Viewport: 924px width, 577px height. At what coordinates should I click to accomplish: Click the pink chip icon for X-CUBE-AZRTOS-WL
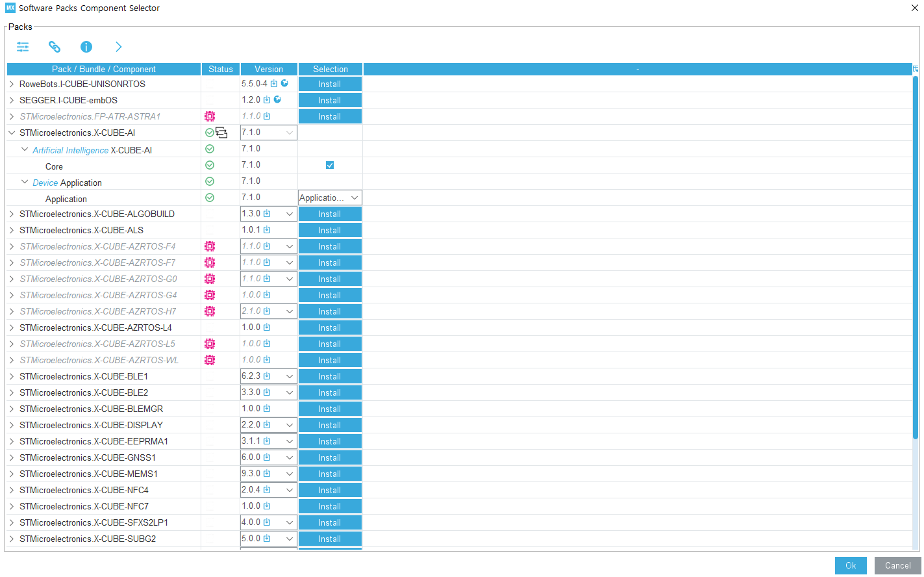(x=210, y=360)
